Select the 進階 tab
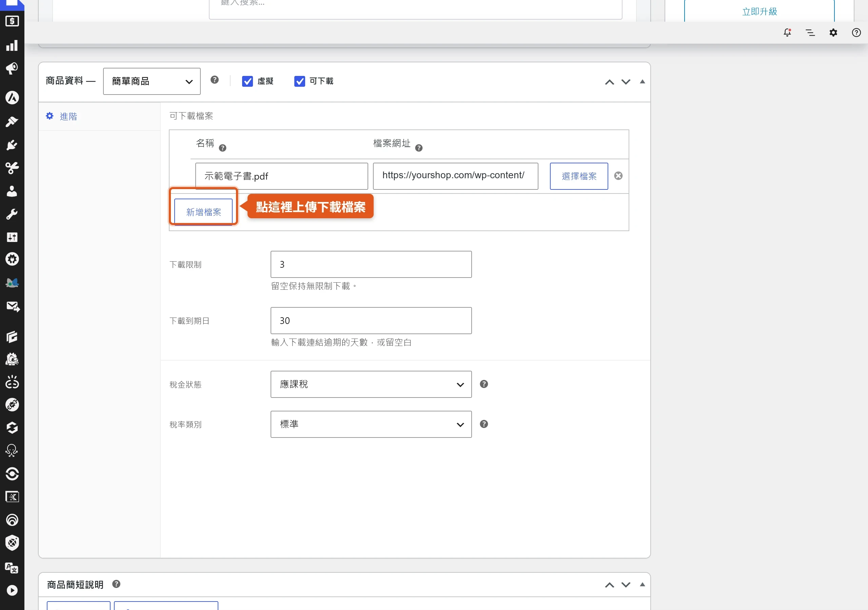The height and width of the screenshot is (610, 868). (x=68, y=116)
